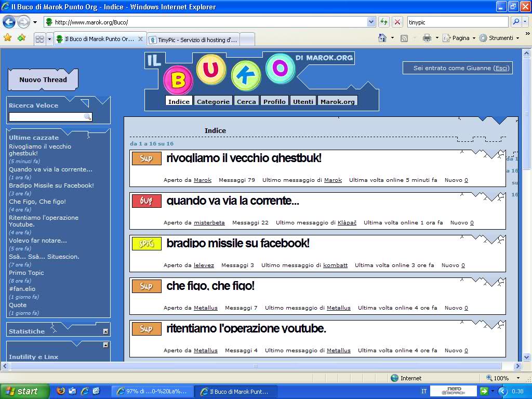Click the quick search magnifier icon
The width and height of the screenshot is (532, 399).
[x=87, y=117]
